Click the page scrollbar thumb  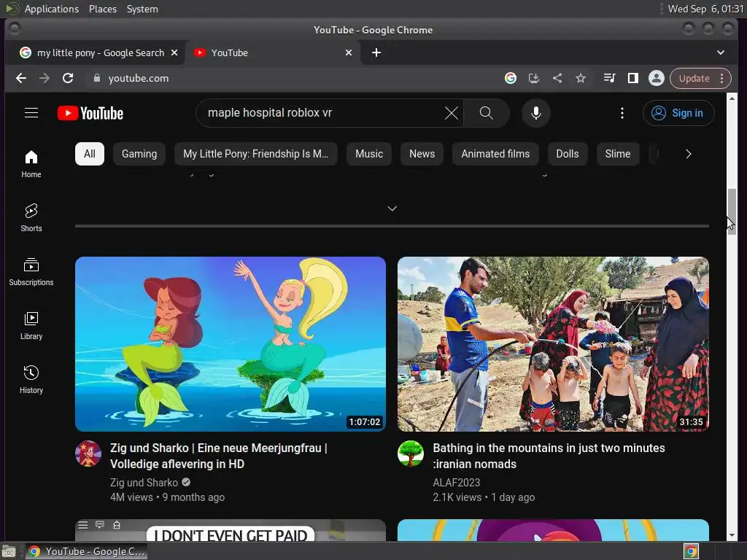pos(731,211)
